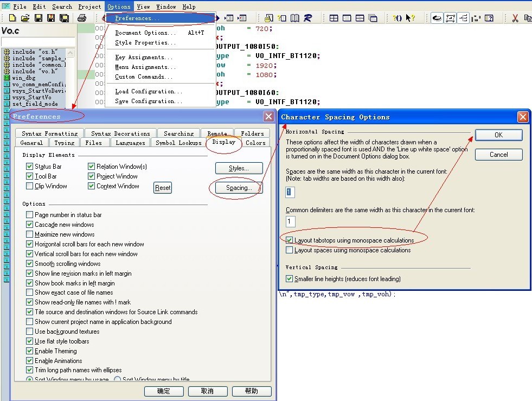The width and height of the screenshot is (532, 401).
Task: Click the blue R relation icon
Action: (x=307, y=18)
